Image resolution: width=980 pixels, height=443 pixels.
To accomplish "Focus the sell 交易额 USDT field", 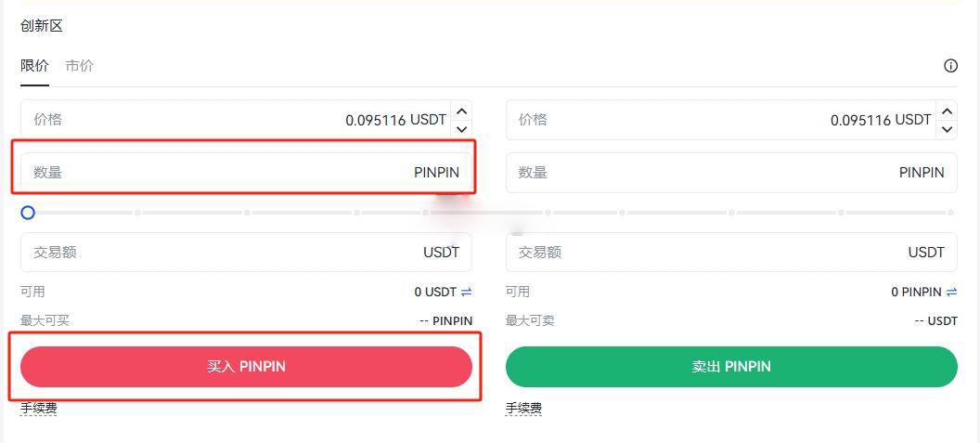I will point(731,253).
